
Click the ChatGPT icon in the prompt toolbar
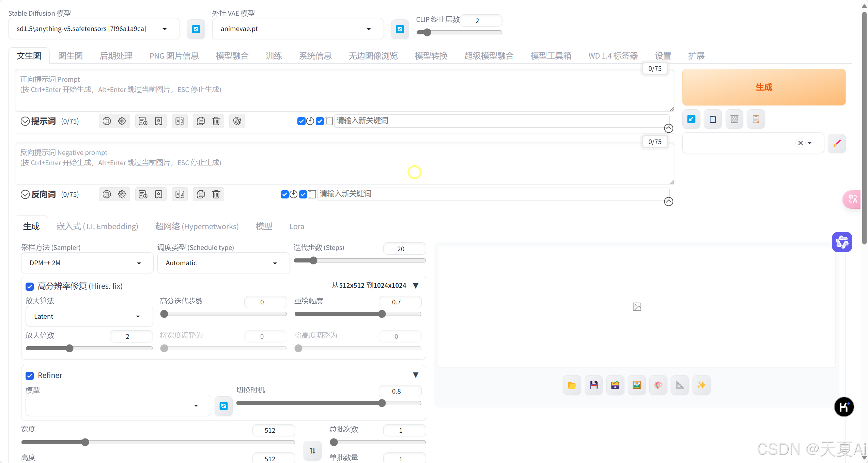click(237, 121)
